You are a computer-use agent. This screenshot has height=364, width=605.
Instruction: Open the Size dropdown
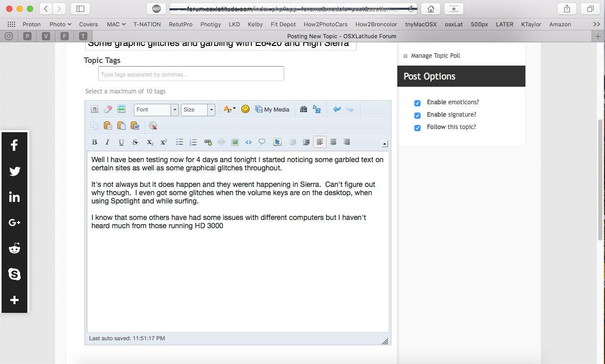(x=198, y=109)
